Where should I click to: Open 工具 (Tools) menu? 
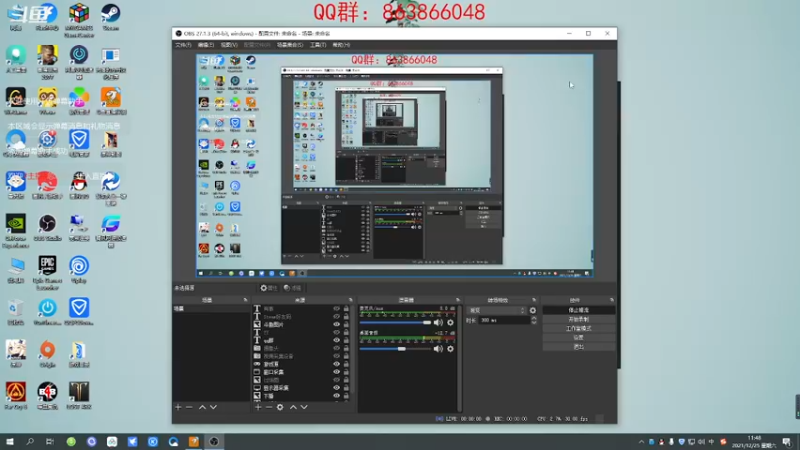tap(318, 45)
